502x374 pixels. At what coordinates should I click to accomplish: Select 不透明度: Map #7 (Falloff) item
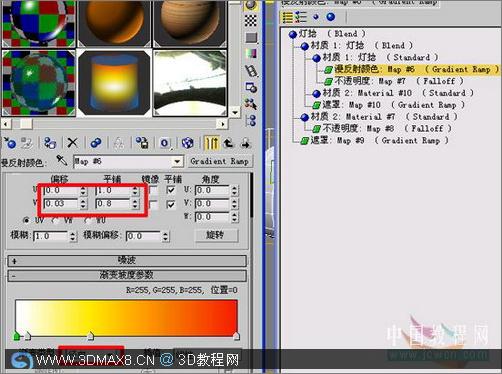click(393, 81)
